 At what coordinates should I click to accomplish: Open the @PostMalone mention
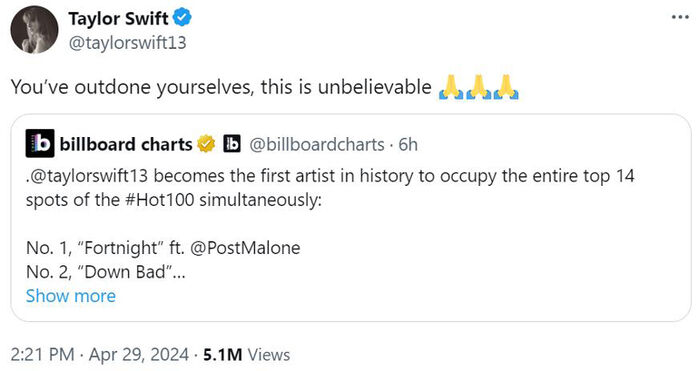coord(245,248)
